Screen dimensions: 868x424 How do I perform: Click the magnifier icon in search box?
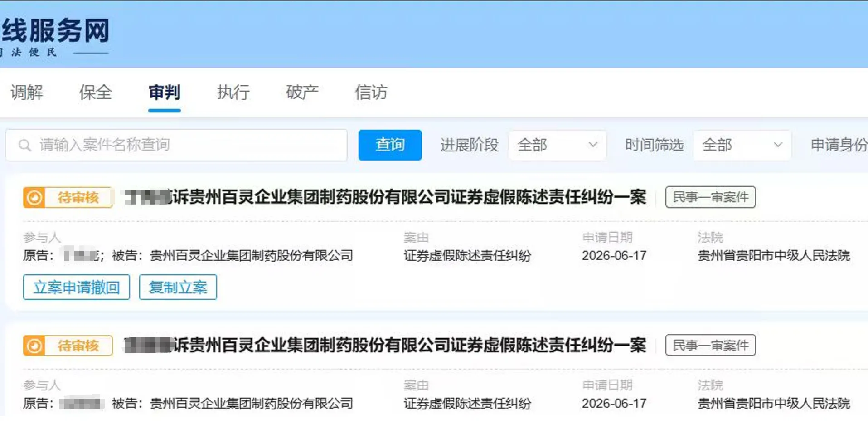pos(24,145)
